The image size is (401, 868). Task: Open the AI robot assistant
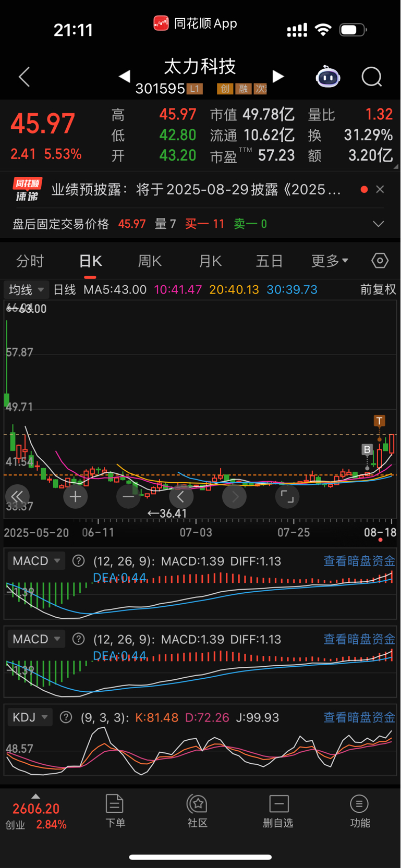[328, 77]
